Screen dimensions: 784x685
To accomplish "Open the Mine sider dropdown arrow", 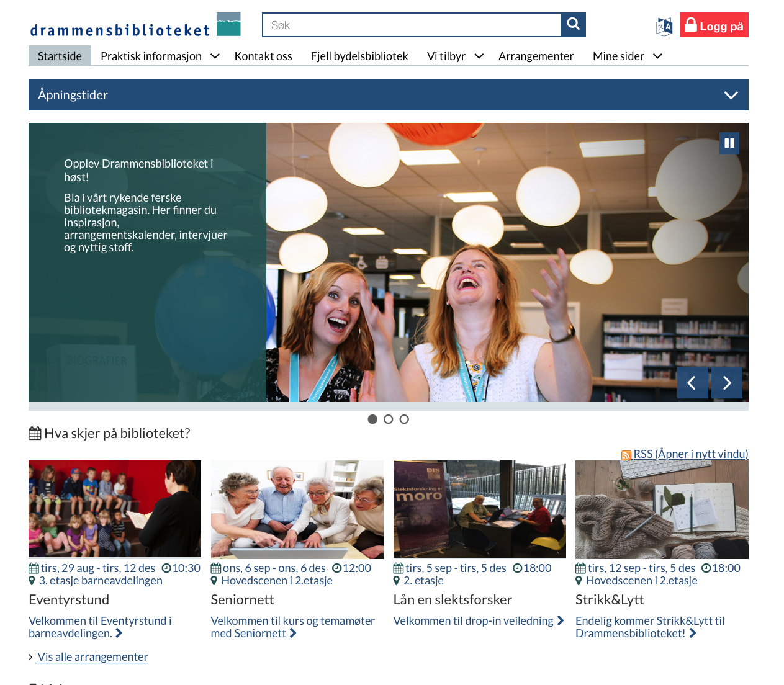I will pyautogui.click(x=657, y=56).
